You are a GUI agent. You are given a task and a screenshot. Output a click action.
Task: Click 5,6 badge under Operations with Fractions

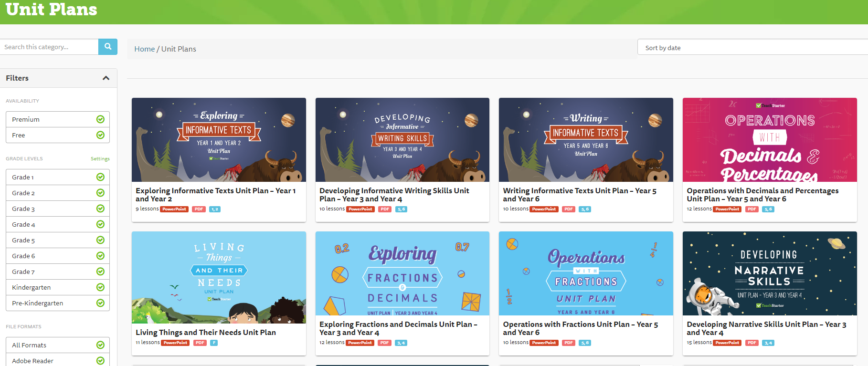tap(585, 343)
